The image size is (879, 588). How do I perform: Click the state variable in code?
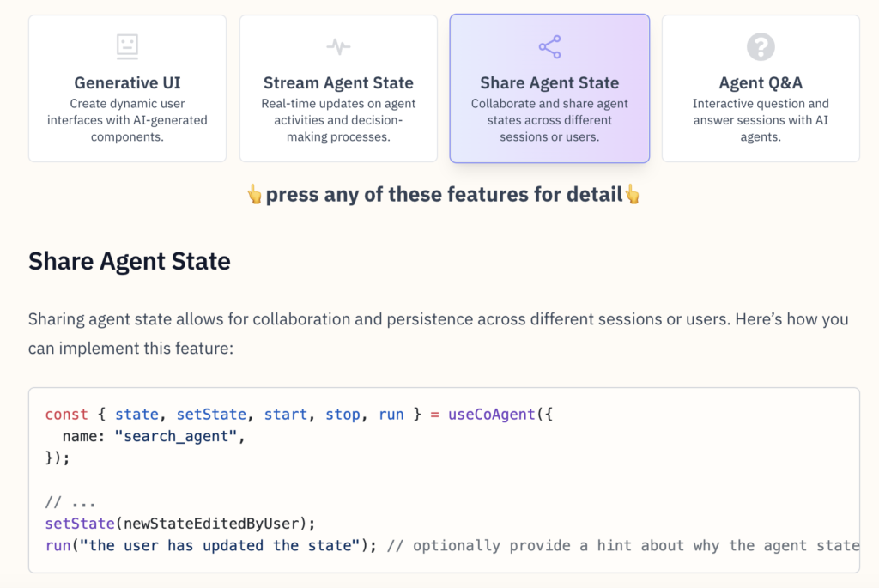coord(136,414)
